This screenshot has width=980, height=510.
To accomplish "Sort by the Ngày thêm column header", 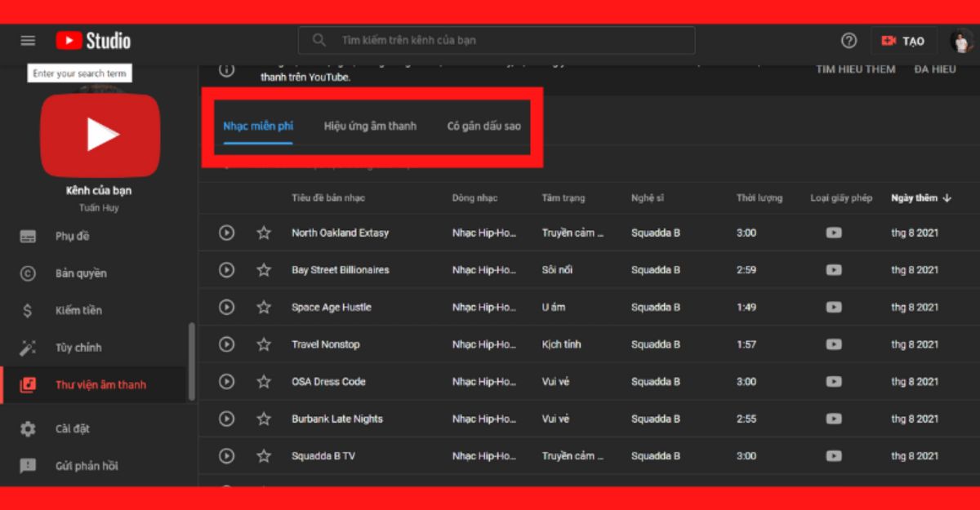I will click(x=921, y=198).
